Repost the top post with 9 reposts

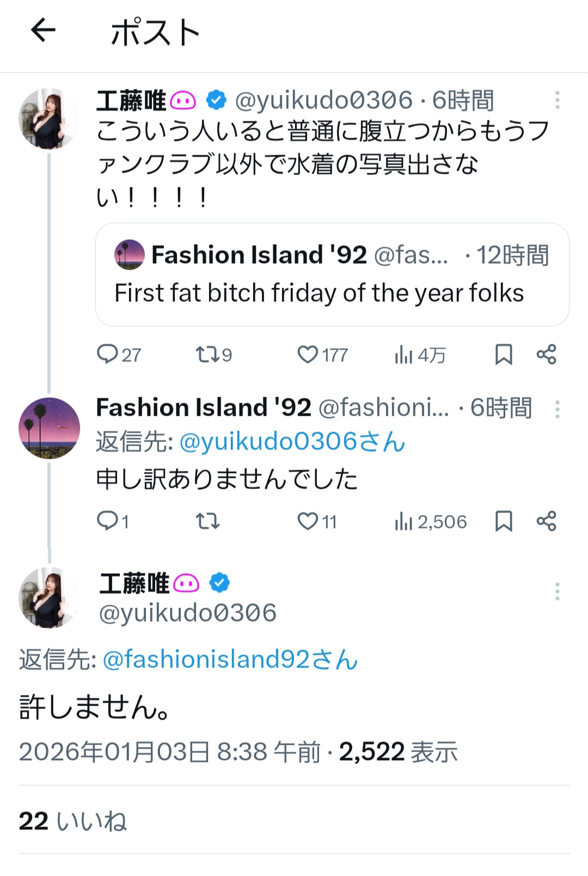click(207, 355)
